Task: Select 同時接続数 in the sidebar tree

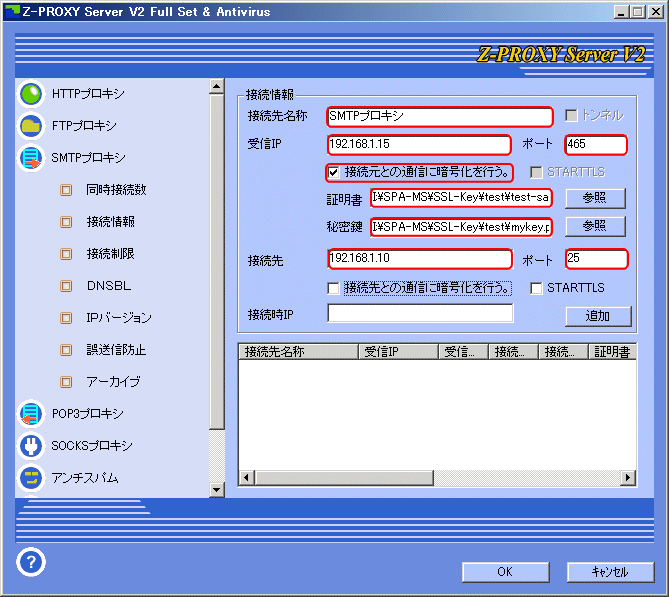Action: [x=116, y=189]
